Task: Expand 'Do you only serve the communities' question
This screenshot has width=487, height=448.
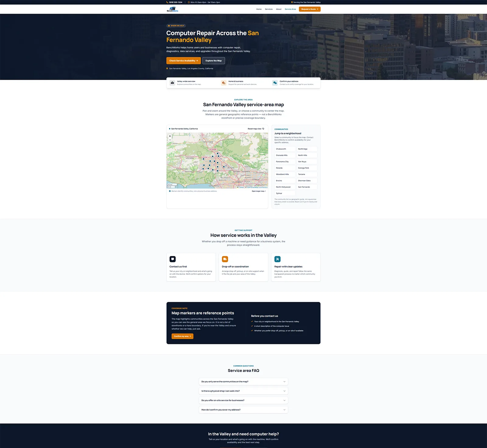Action: [x=243, y=382]
